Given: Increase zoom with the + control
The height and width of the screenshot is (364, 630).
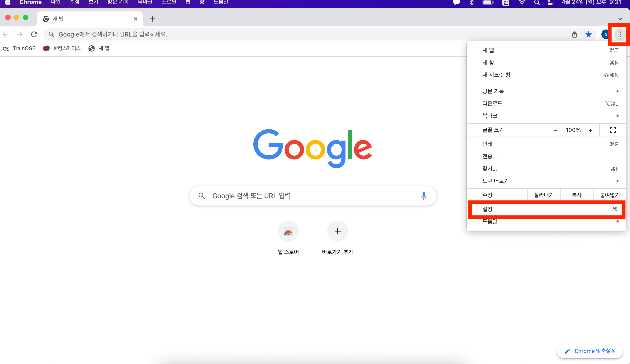Looking at the screenshot, I should tap(591, 130).
